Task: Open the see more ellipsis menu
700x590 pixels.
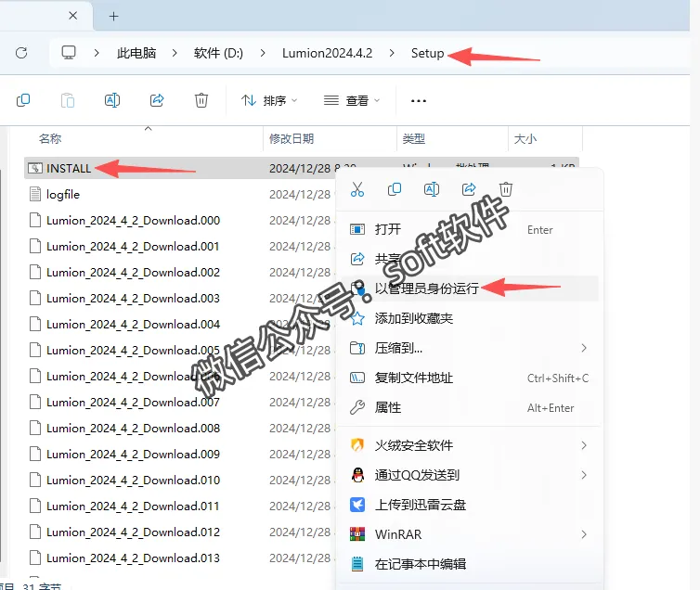Action: (x=419, y=101)
